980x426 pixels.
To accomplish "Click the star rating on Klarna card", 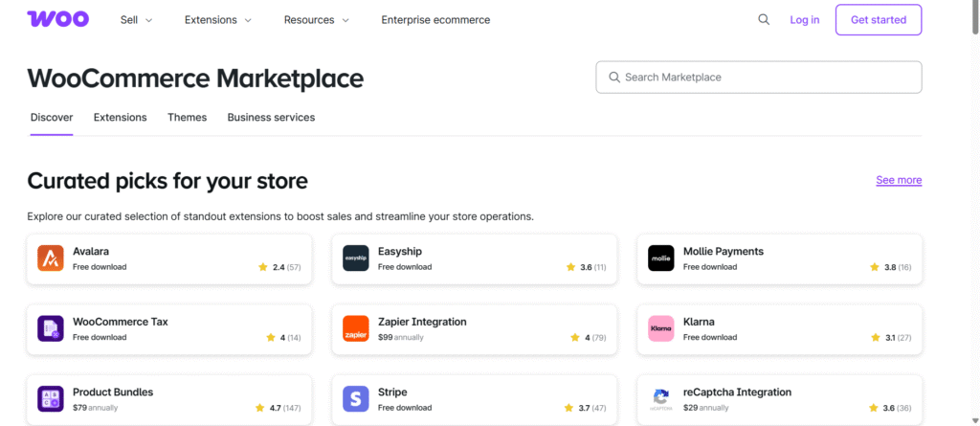I will coord(891,338).
